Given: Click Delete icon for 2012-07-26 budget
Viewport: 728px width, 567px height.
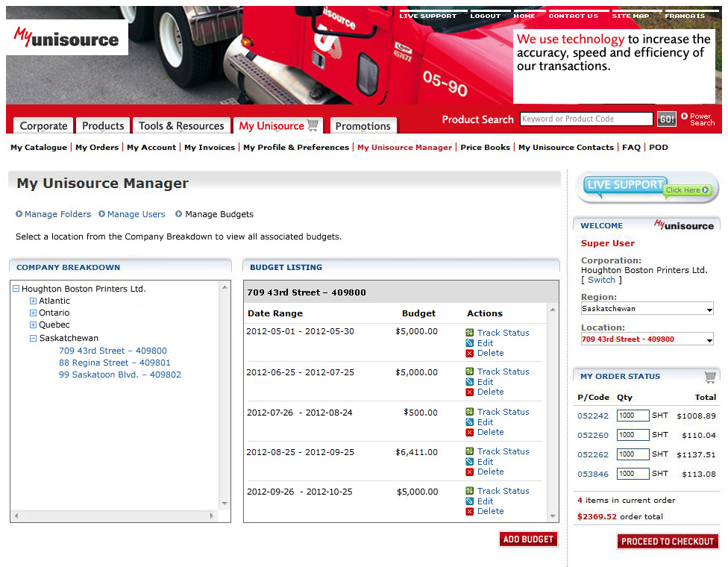Looking at the screenshot, I should 470,432.
